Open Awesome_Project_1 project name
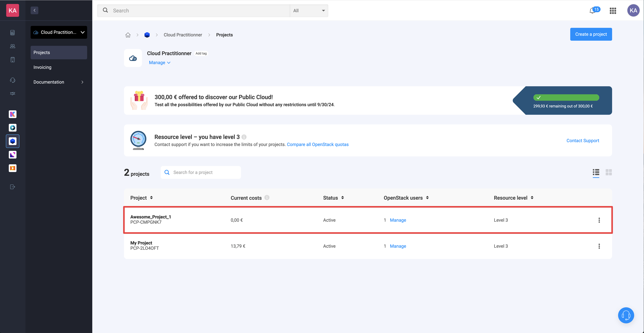 click(x=151, y=217)
